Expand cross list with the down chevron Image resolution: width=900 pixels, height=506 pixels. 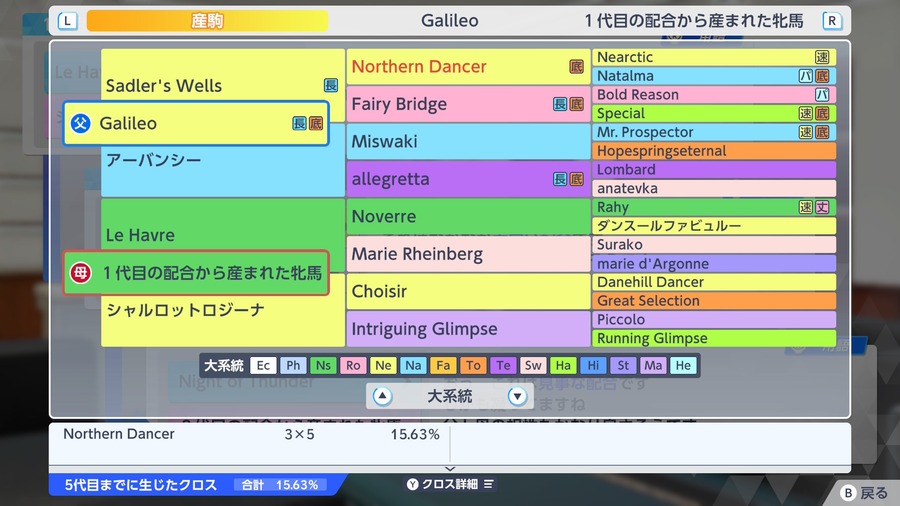click(451, 469)
